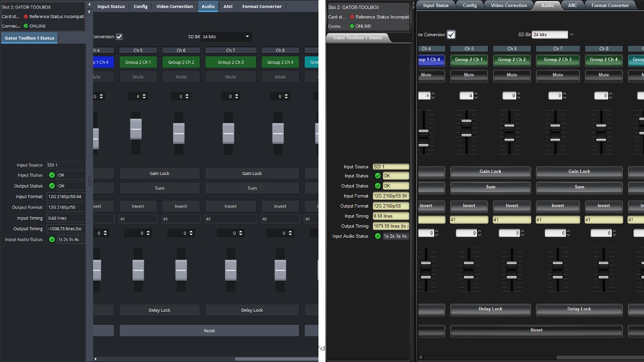644x362 pixels.
Task: Click the left-pointing panel collapse arrow beside Input Status tab, left window
Action: 90,5
